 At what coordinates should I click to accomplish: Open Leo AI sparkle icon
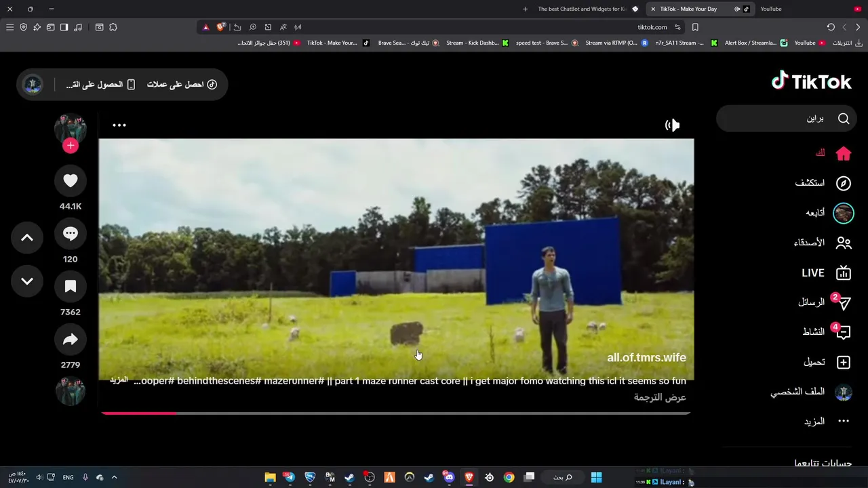37,27
